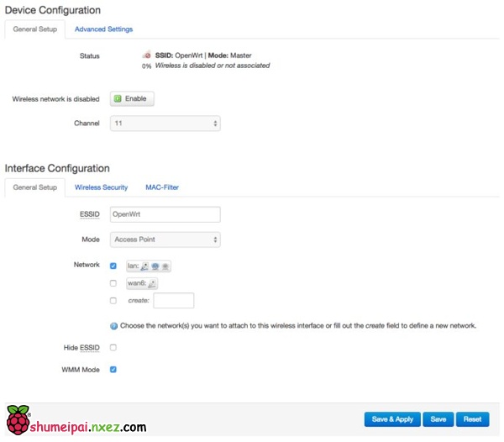Toggle the Hide ESSID checkbox

[113, 348]
